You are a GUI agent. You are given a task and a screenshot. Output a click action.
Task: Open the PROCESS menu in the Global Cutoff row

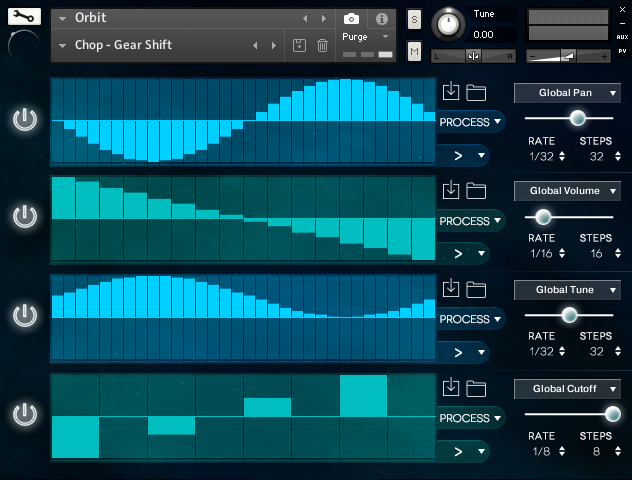pyautogui.click(x=470, y=418)
